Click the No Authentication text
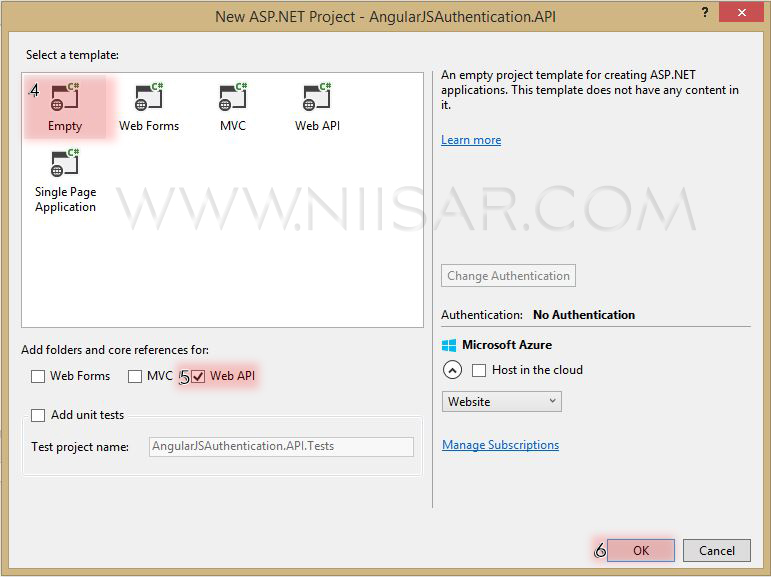Screen dimensions: 771x577 [584, 315]
